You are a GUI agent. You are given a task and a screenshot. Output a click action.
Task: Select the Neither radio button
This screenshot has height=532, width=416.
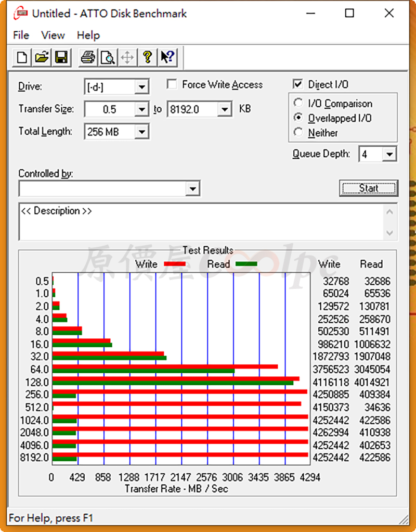coord(298,132)
